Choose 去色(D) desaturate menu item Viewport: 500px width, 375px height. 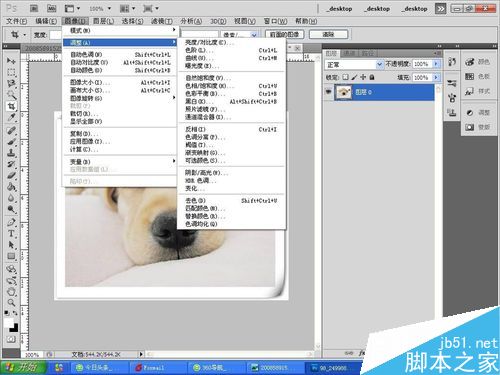231,201
